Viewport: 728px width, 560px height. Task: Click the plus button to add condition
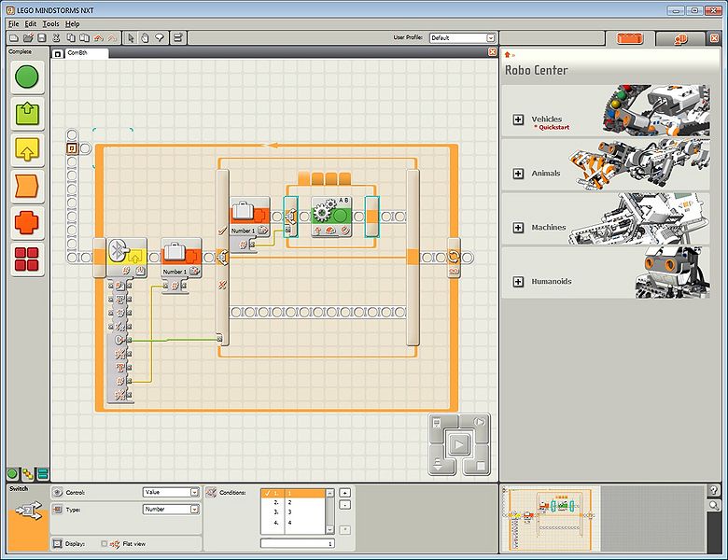click(x=344, y=492)
